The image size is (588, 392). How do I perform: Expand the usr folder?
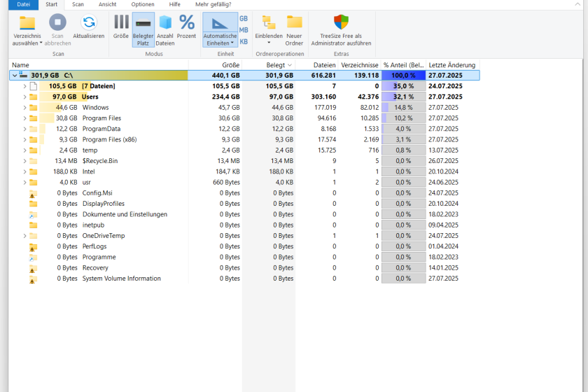click(24, 182)
